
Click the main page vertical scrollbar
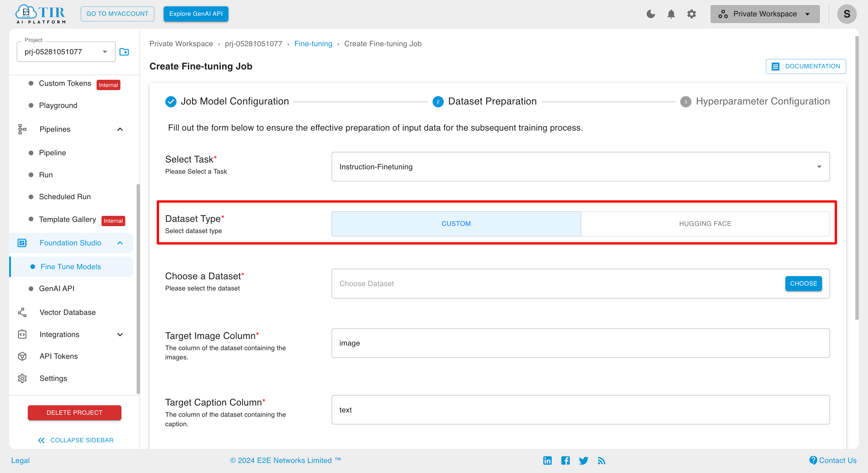tap(857, 178)
